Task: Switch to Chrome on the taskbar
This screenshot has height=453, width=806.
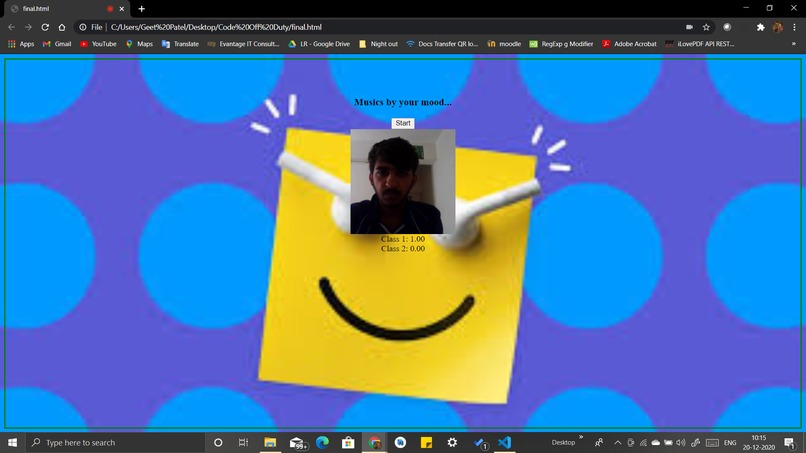Action: 374,443
